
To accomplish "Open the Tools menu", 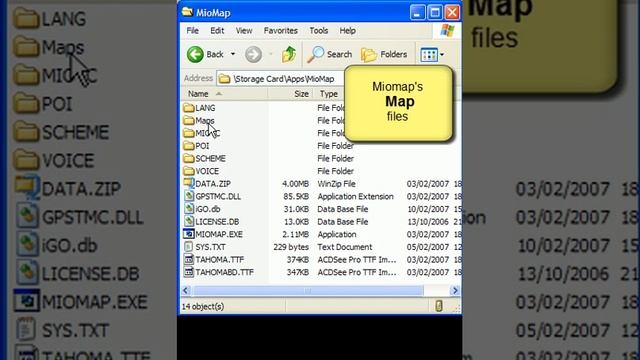I will click(318, 31).
